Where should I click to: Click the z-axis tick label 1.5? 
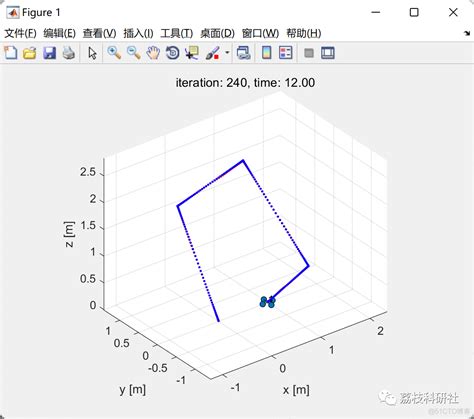[88, 226]
